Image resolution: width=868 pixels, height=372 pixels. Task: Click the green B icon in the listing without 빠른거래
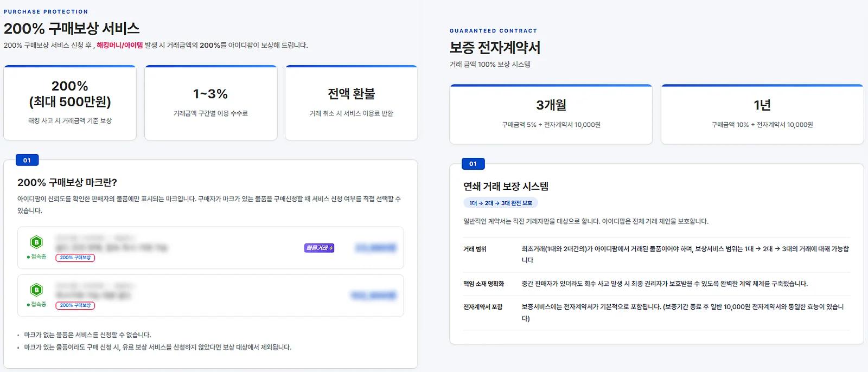(x=36, y=290)
